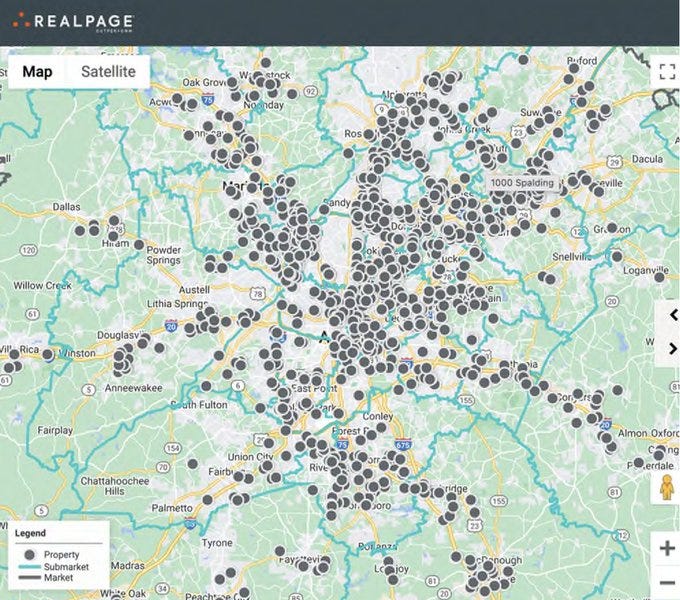Toggle fullscreen map view

click(x=667, y=72)
